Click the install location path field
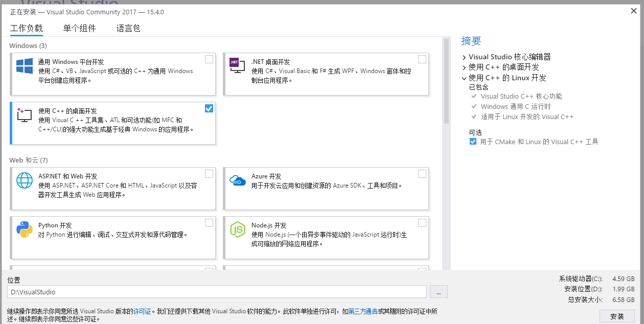 point(217,292)
